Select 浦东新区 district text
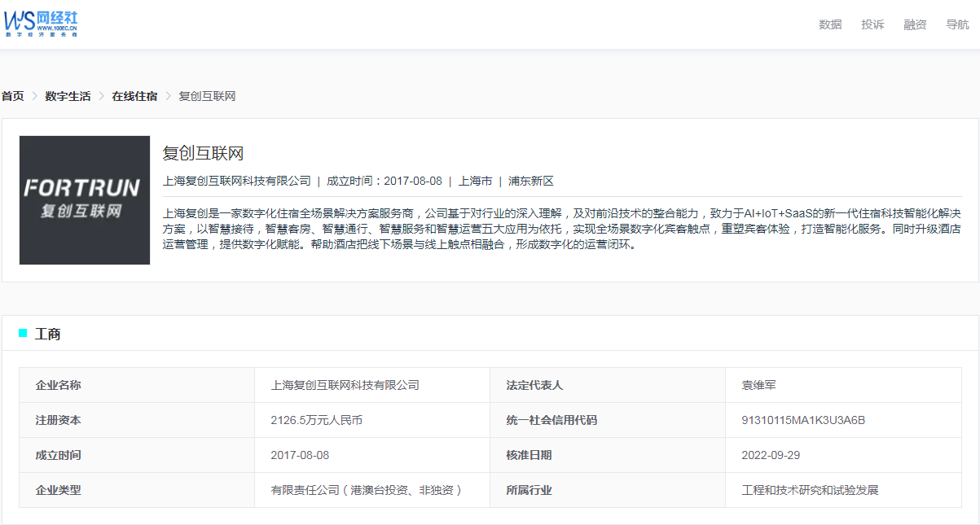The image size is (980, 525). [x=531, y=181]
